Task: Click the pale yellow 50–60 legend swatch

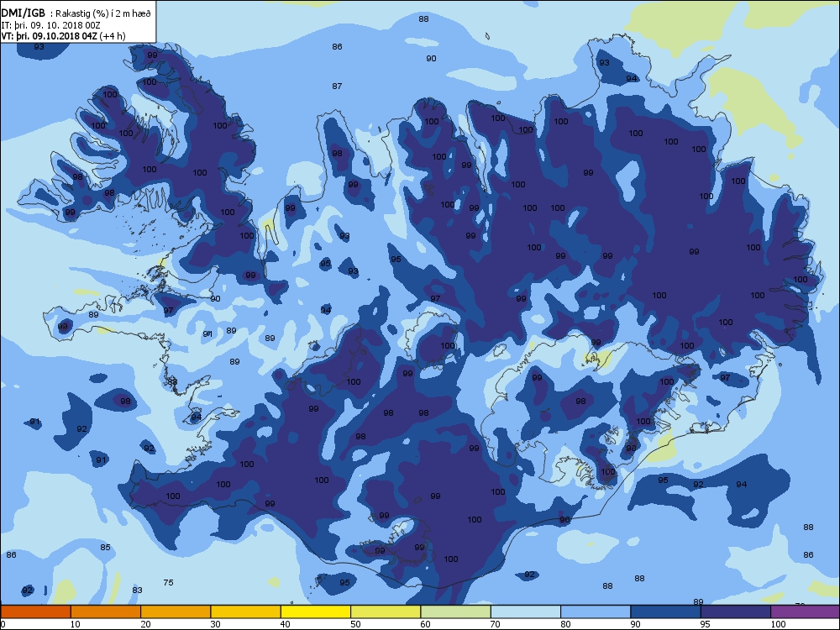Action: (386, 612)
